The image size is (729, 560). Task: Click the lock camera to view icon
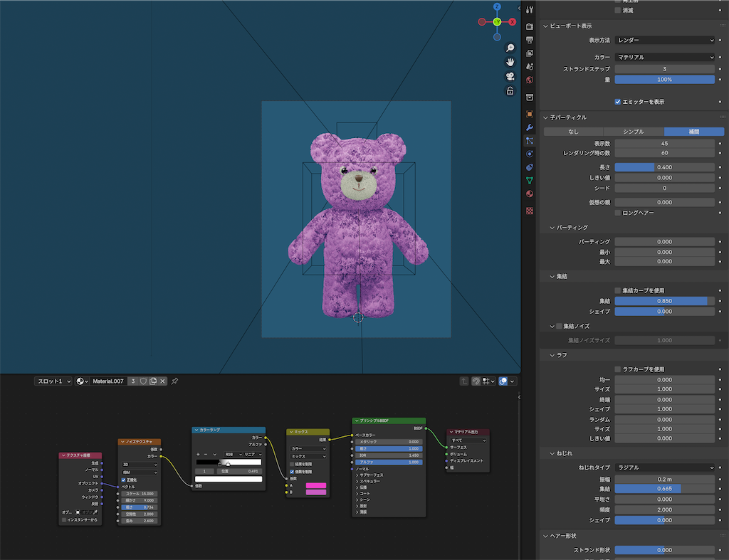click(x=510, y=91)
